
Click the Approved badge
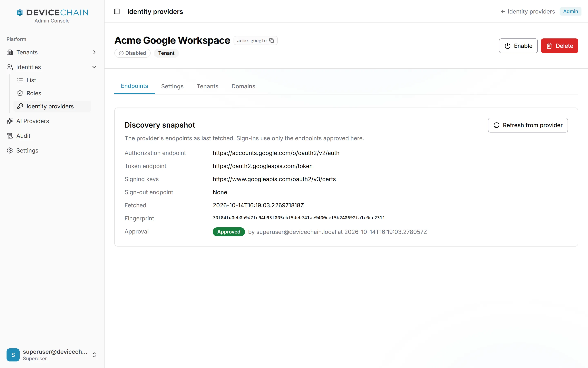(x=229, y=232)
